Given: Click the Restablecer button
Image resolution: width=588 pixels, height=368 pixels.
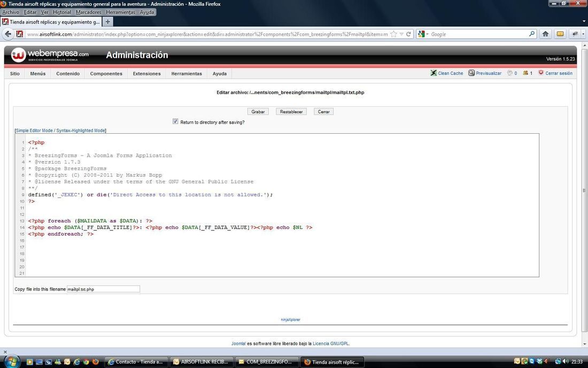Looking at the screenshot, I should (x=291, y=112).
